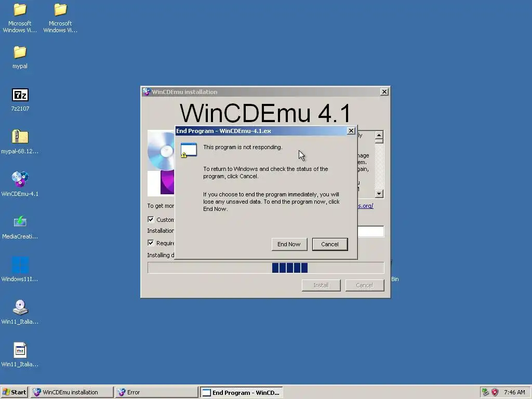
Task: Click the warning program icon in End Program dialog
Action: (189, 150)
